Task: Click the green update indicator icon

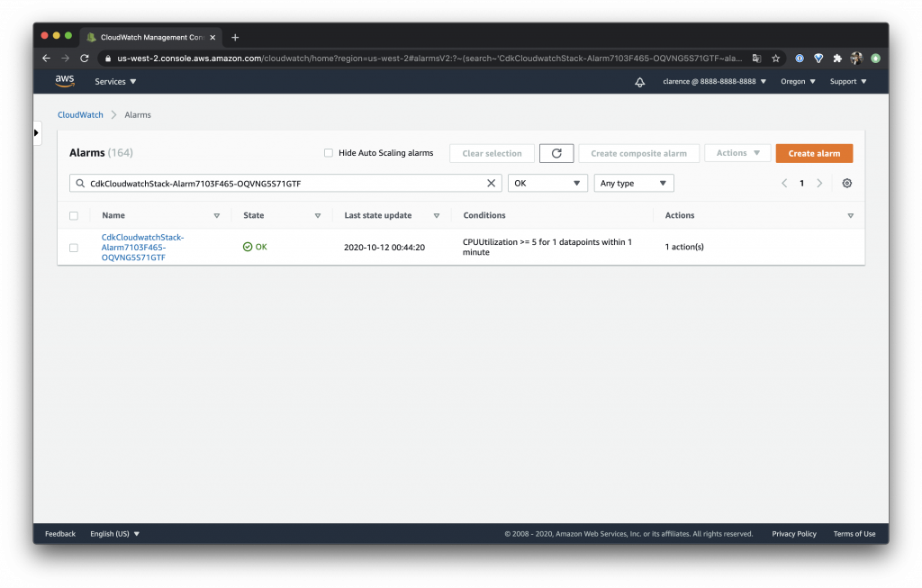Action: [875, 59]
